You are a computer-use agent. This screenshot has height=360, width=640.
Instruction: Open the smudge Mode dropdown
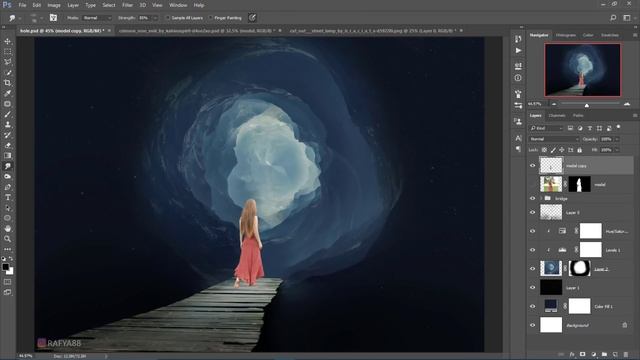point(97,18)
